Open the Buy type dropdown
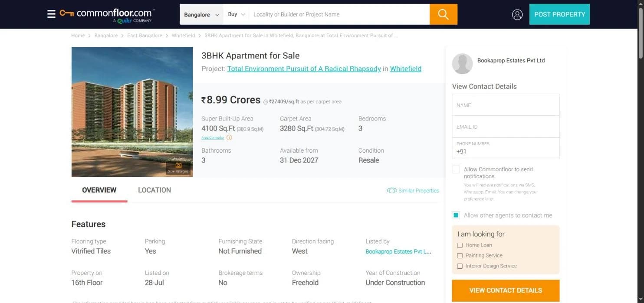The image size is (644, 303). (x=237, y=14)
